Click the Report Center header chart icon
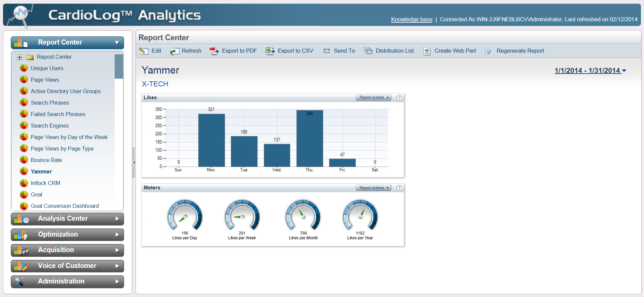Screen dimensions: 644x297 tap(21, 43)
